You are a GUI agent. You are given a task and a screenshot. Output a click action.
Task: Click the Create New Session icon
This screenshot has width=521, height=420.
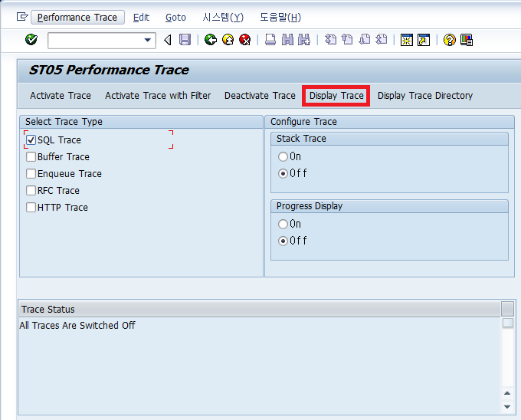[x=407, y=40]
